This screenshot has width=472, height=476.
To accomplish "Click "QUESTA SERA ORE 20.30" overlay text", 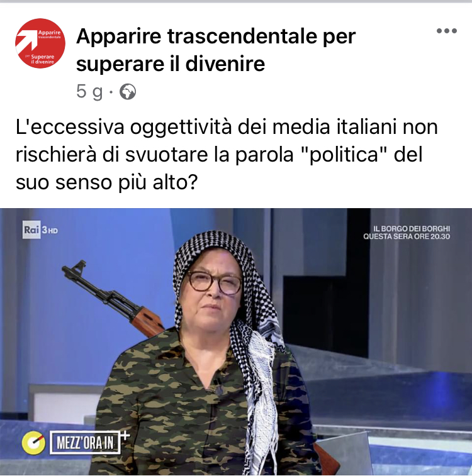I will tap(407, 236).
